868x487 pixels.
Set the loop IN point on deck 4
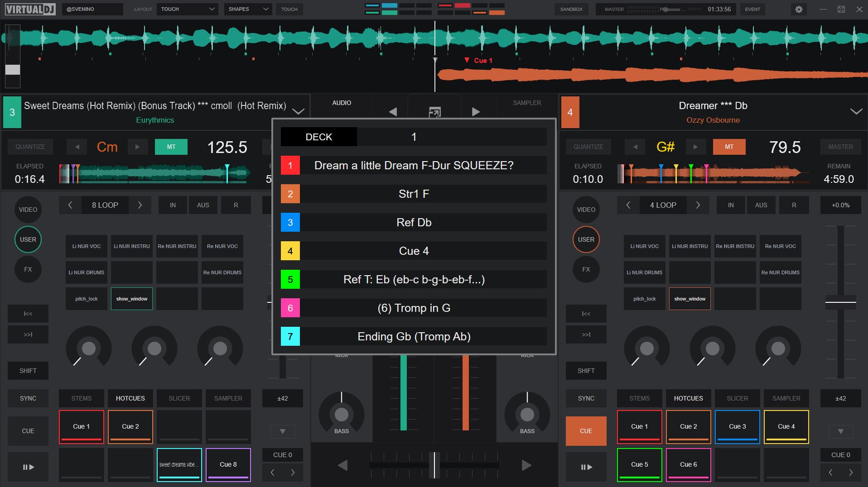[x=731, y=205]
